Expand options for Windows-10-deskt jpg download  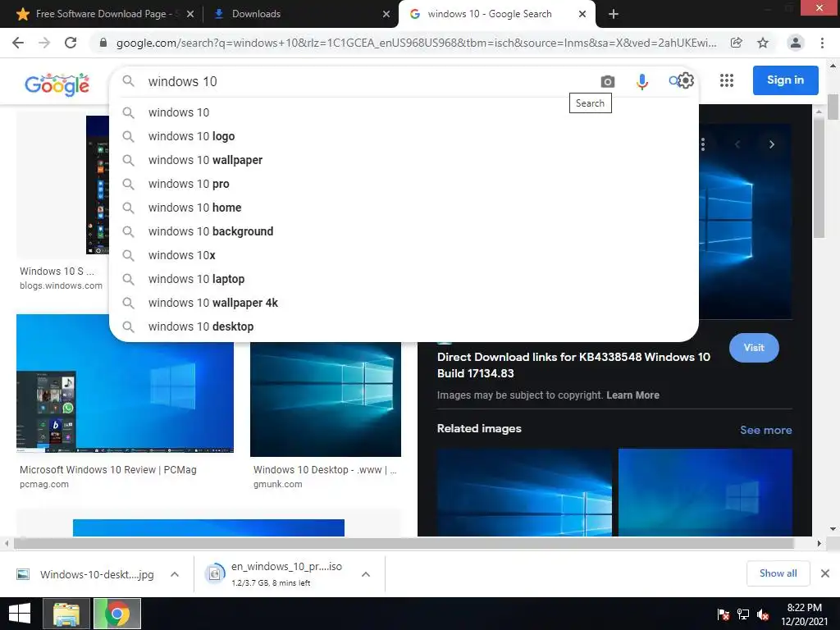pos(175,574)
